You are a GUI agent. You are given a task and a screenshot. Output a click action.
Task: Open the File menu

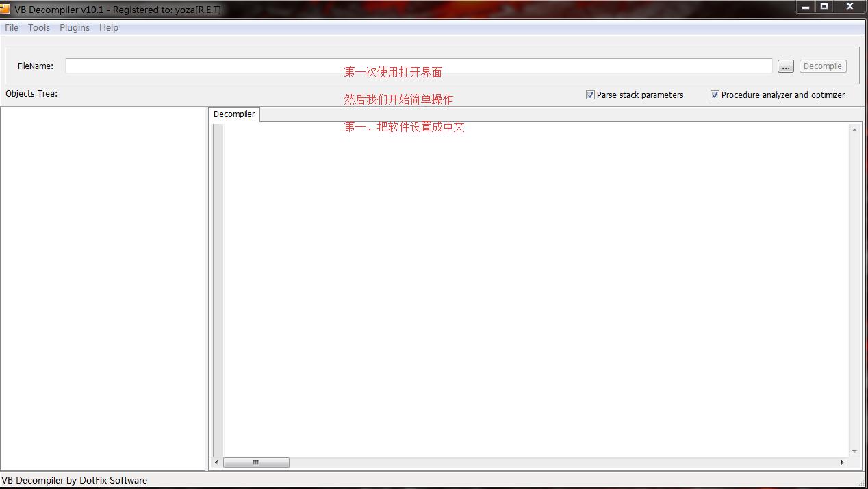pyautogui.click(x=12, y=27)
